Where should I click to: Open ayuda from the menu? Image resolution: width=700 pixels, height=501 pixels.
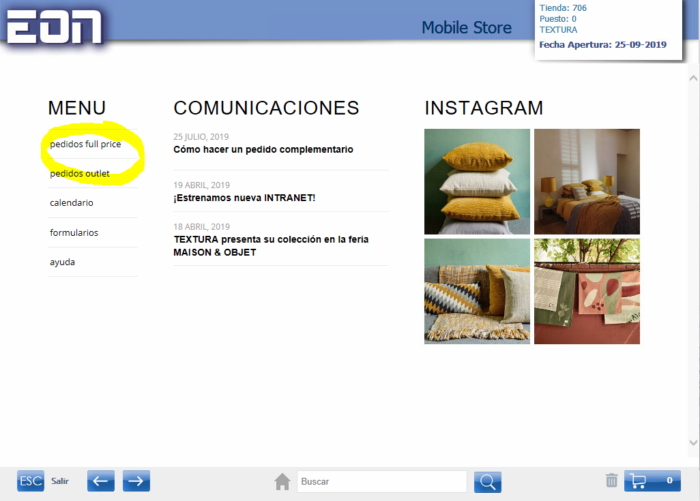pyautogui.click(x=63, y=262)
